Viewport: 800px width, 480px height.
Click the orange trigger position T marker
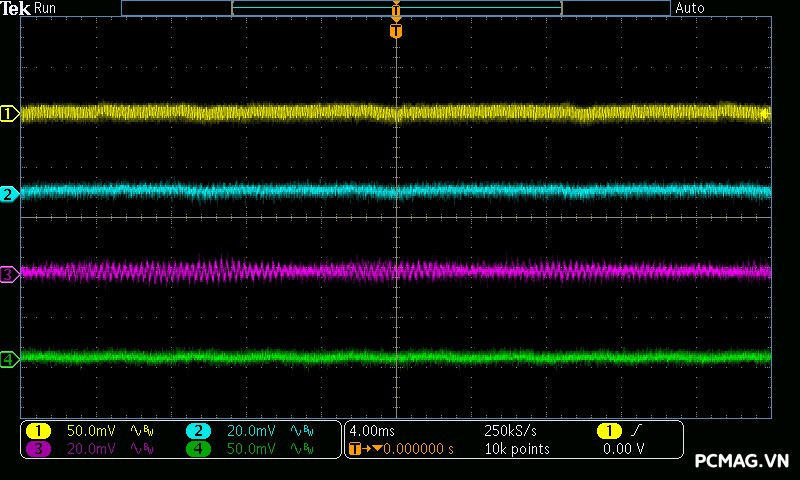396,31
